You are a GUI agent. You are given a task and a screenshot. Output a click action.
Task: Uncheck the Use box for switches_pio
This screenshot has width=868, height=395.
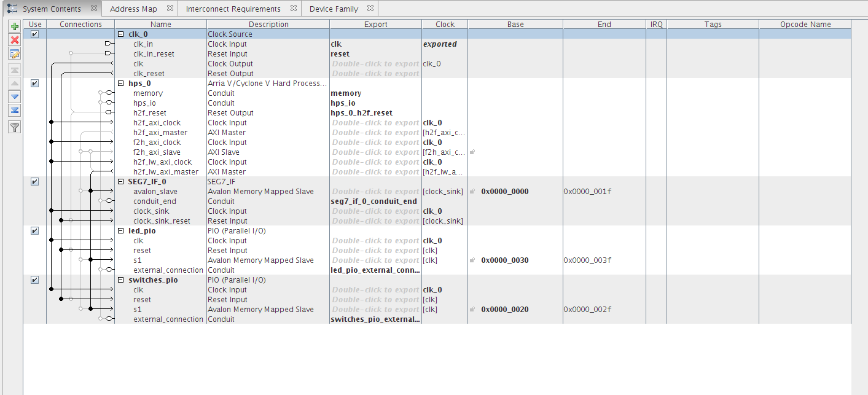click(x=35, y=280)
